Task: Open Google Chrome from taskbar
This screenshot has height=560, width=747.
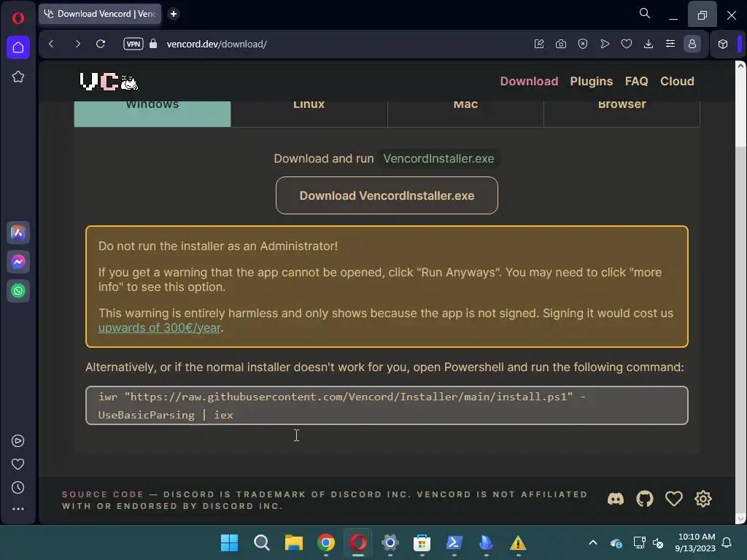Action: pyautogui.click(x=326, y=542)
